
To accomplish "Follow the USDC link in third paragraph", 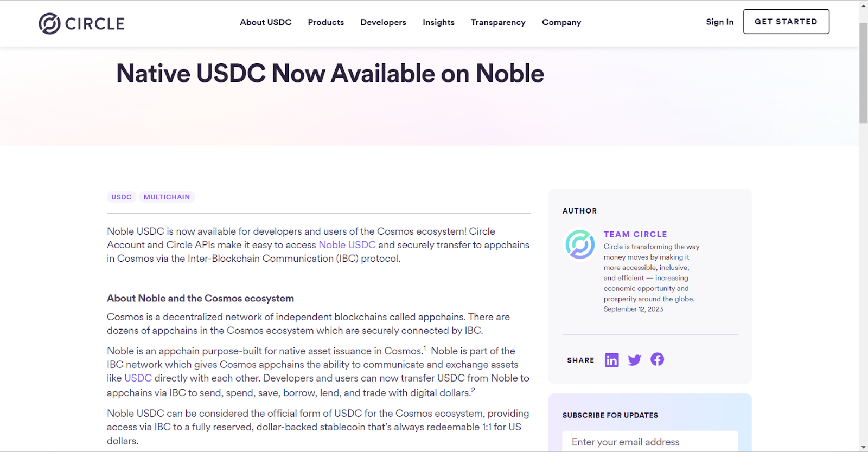I will (138, 378).
